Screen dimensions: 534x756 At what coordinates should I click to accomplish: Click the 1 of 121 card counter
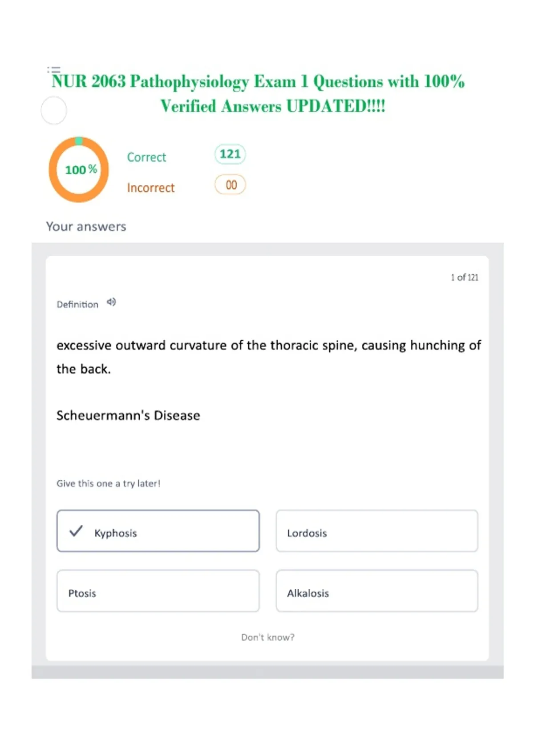(x=465, y=277)
